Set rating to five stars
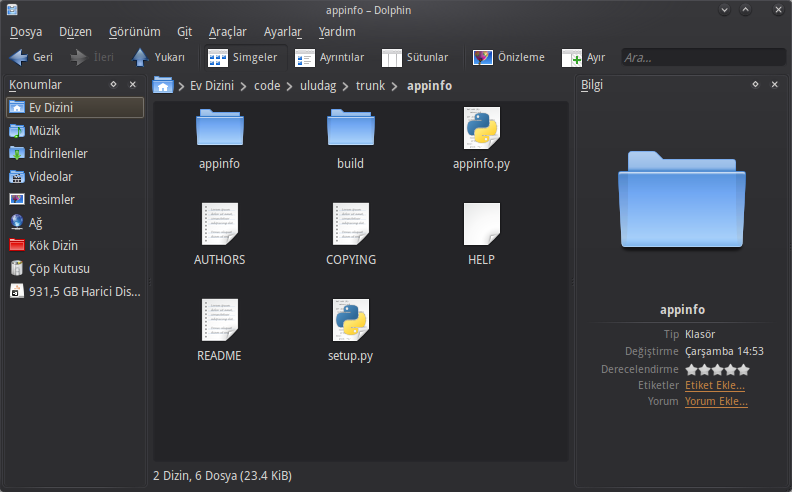Viewport: 792px width, 492px height. (x=744, y=370)
